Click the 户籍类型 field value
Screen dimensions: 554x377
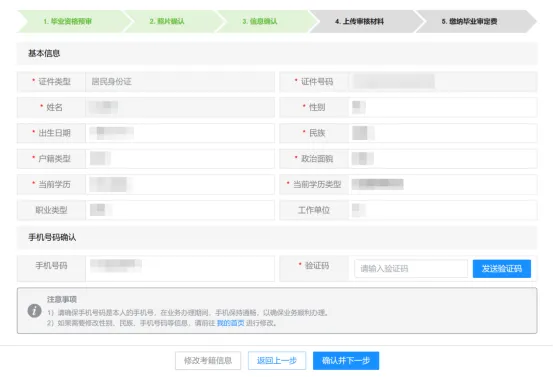coord(180,159)
